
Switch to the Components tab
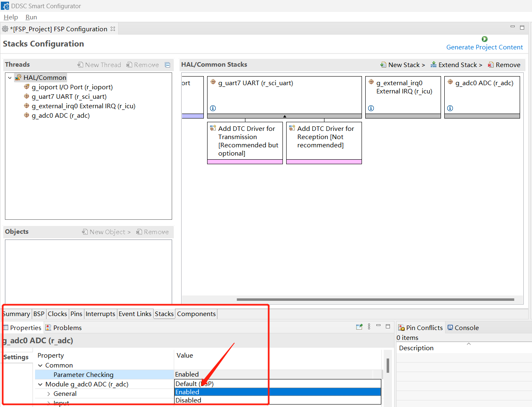196,314
